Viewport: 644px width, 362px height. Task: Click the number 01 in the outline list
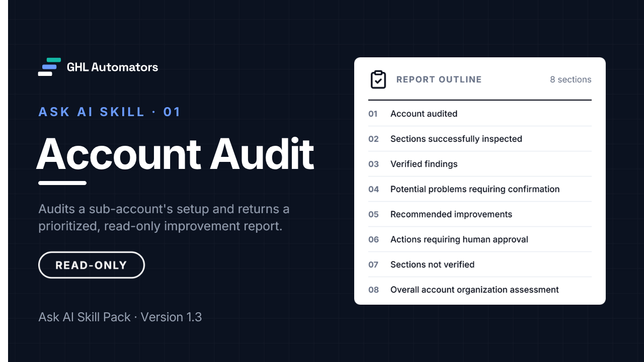pos(373,114)
